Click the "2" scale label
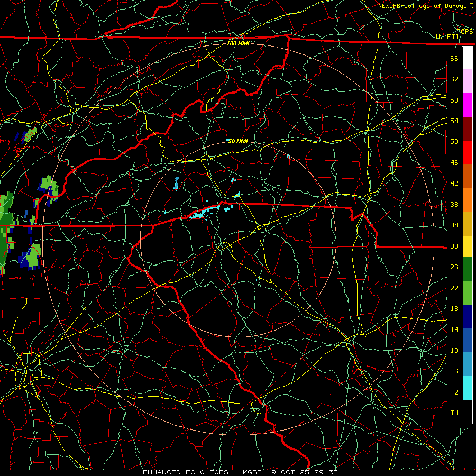 (456, 392)
